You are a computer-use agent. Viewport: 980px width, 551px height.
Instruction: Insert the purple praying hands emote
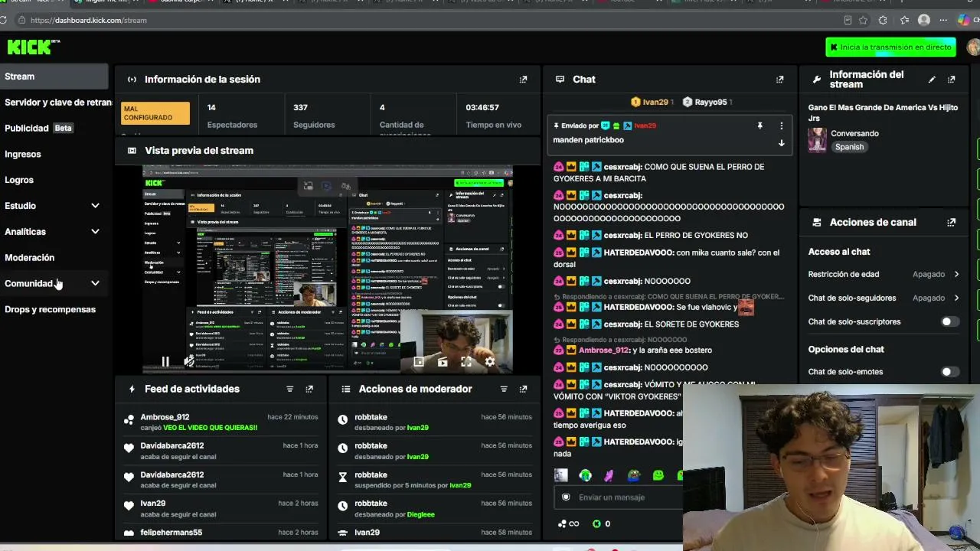click(x=609, y=475)
